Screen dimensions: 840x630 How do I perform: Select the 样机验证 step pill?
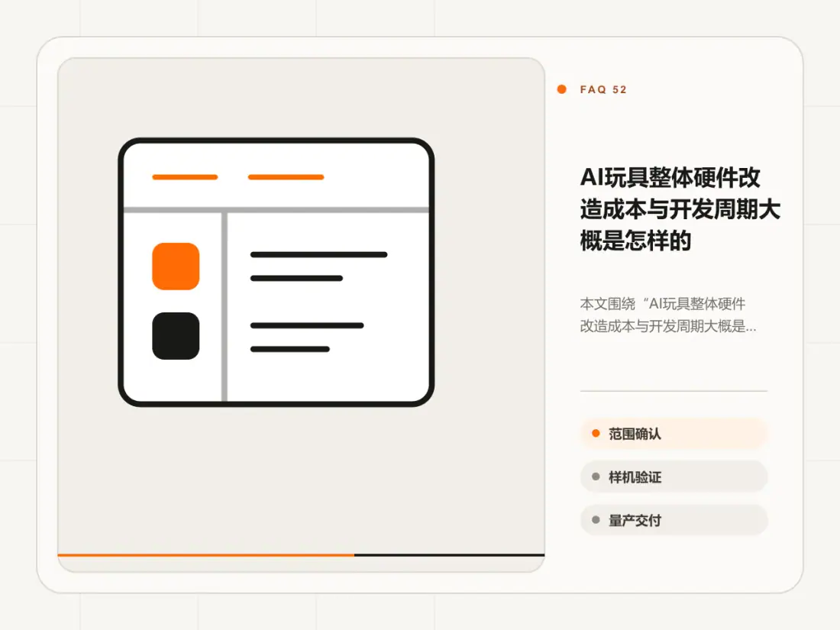[x=674, y=477]
